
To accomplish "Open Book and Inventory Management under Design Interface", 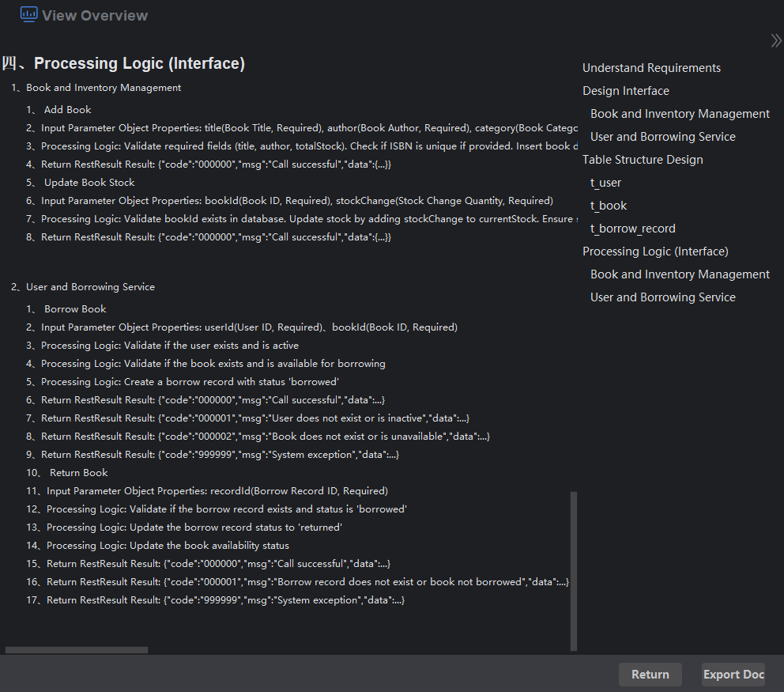I will point(680,114).
